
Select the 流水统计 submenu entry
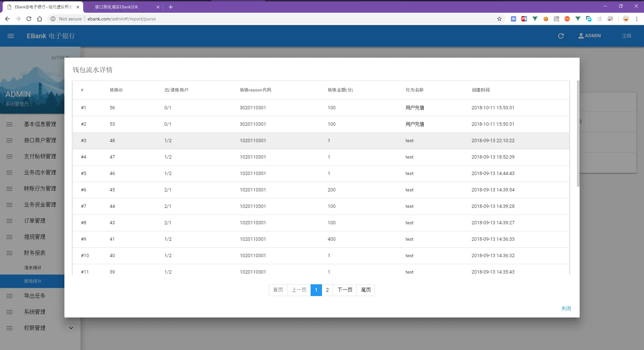(x=33, y=268)
